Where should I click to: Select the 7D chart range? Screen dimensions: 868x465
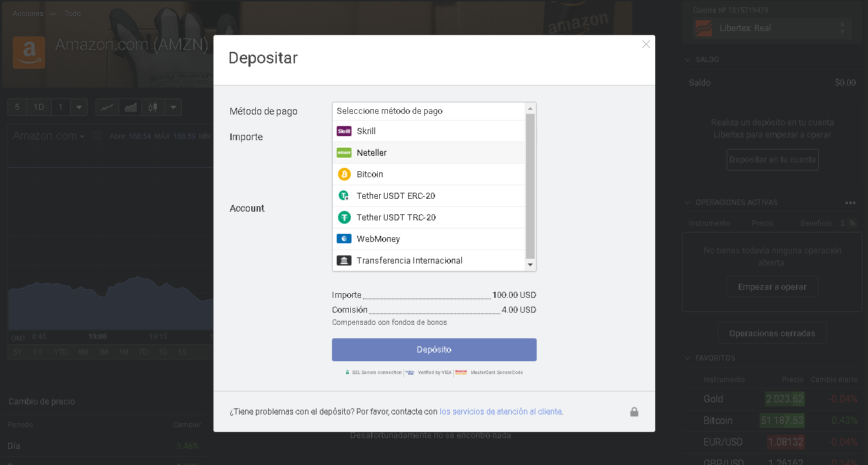143,352
